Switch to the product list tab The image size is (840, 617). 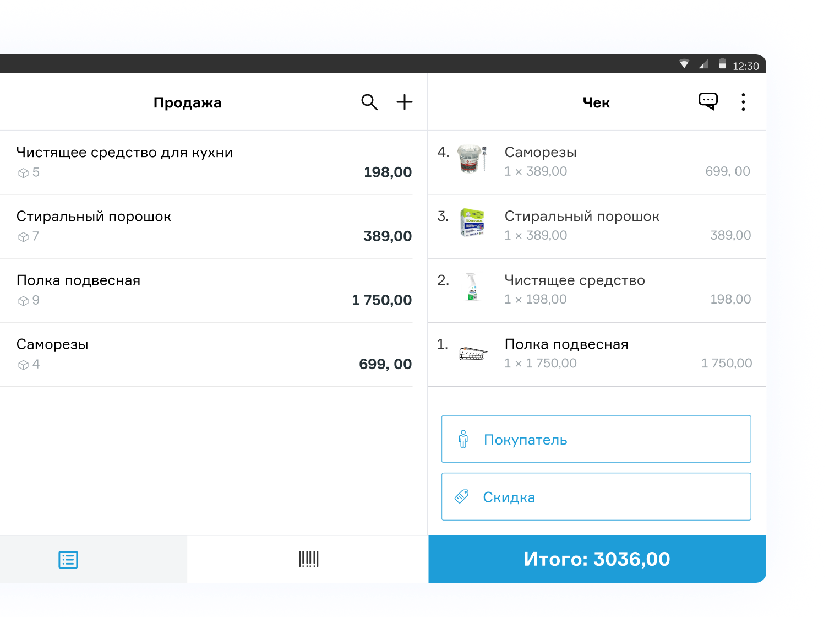coord(68,560)
